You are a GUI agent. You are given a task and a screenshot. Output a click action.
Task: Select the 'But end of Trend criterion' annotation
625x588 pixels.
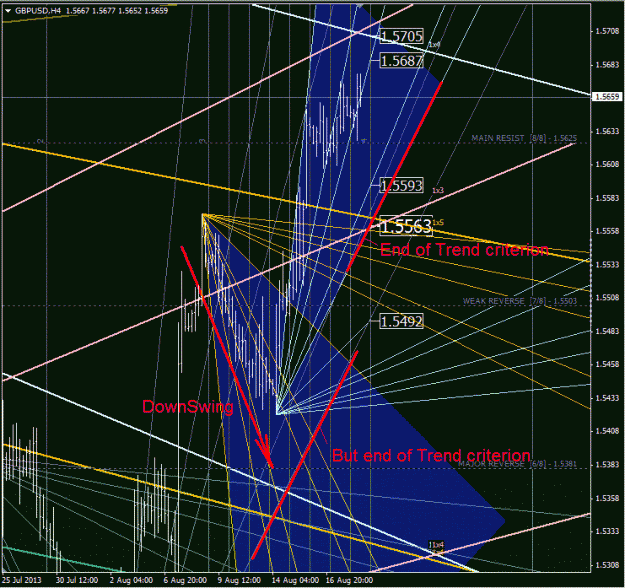click(x=431, y=455)
